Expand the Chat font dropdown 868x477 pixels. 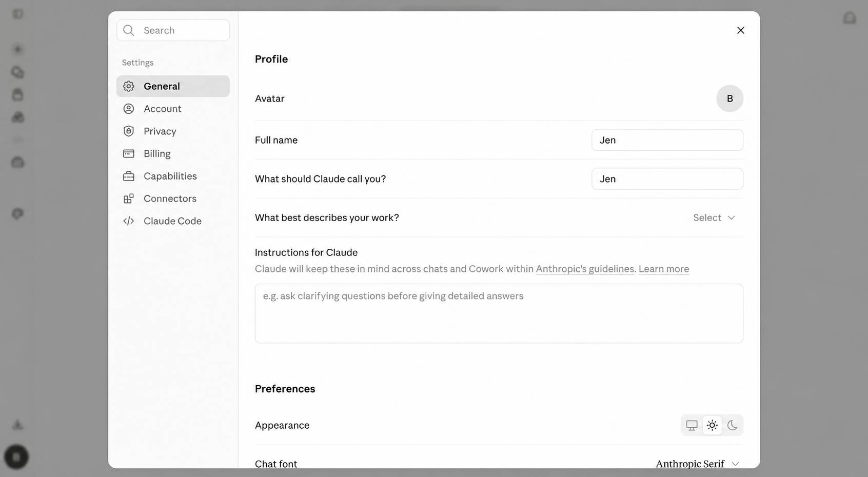pos(698,464)
